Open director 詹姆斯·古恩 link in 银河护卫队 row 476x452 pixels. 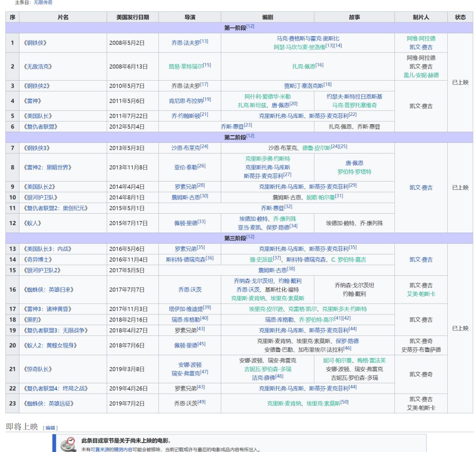coord(186,197)
